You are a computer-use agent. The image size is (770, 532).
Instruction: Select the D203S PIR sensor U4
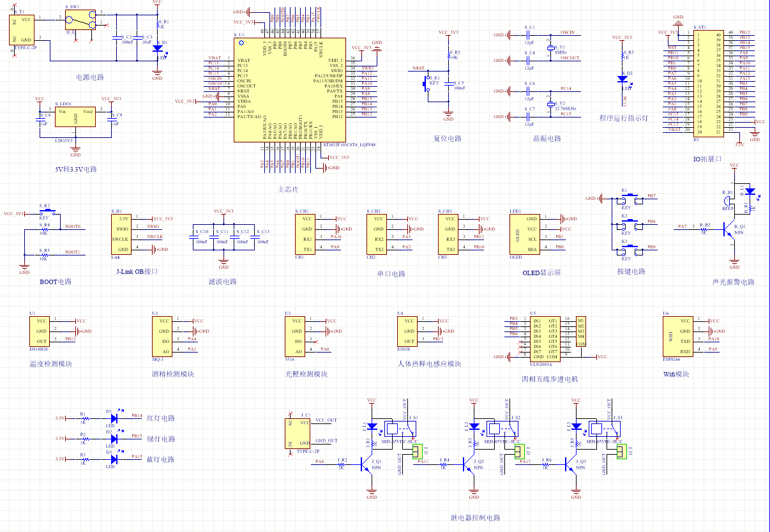(407, 331)
